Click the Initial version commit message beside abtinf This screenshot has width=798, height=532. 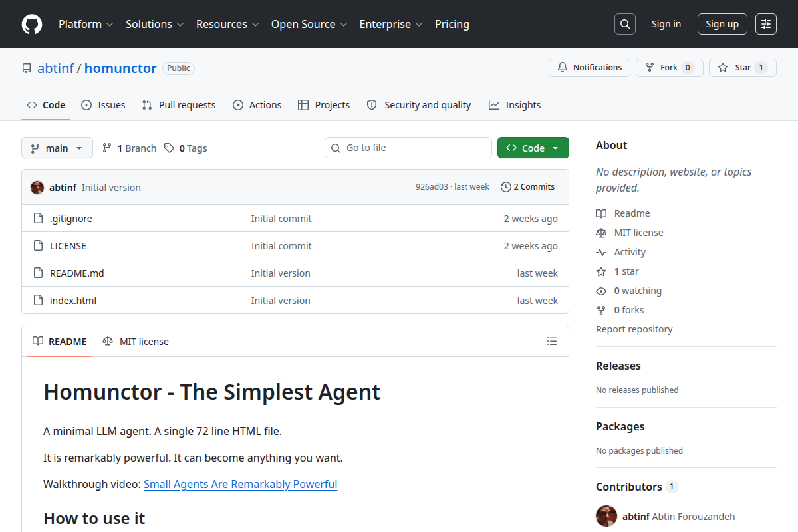coord(111,188)
